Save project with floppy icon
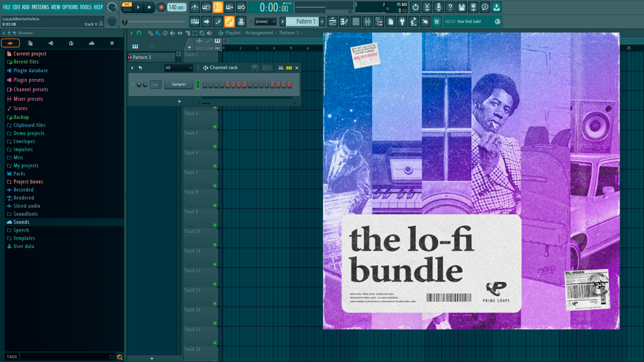The height and width of the screenshot is (362, 644). coord(462,7)
